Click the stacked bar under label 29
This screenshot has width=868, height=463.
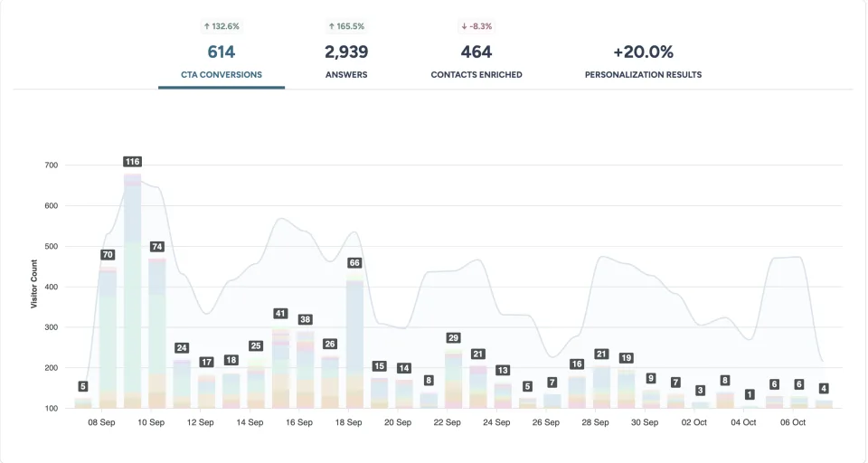453,380
